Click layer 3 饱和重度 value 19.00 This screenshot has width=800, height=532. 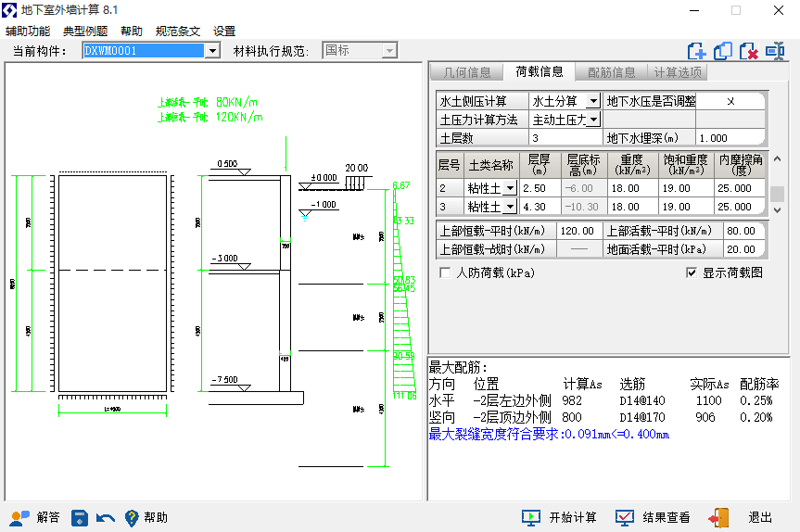point(686,207)
